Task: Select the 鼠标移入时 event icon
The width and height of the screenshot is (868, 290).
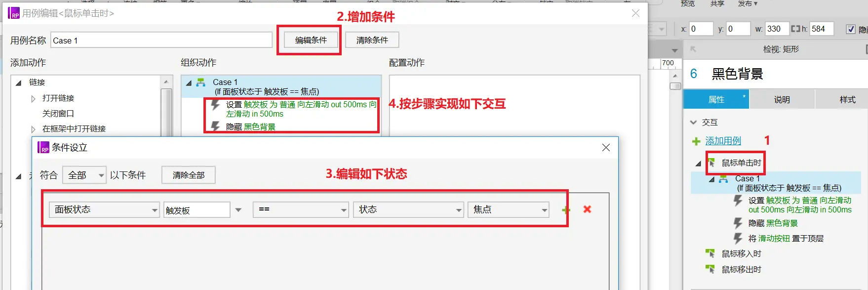Action: pos(710,253)
